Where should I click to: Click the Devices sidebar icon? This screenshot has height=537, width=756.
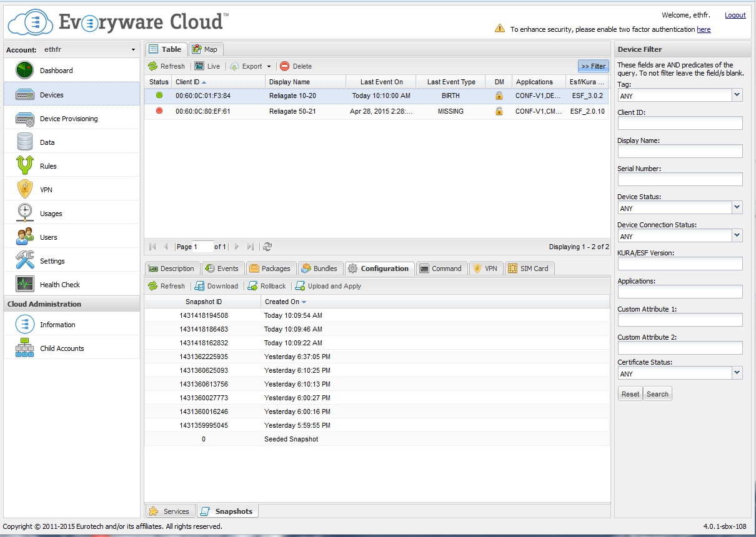25,95
